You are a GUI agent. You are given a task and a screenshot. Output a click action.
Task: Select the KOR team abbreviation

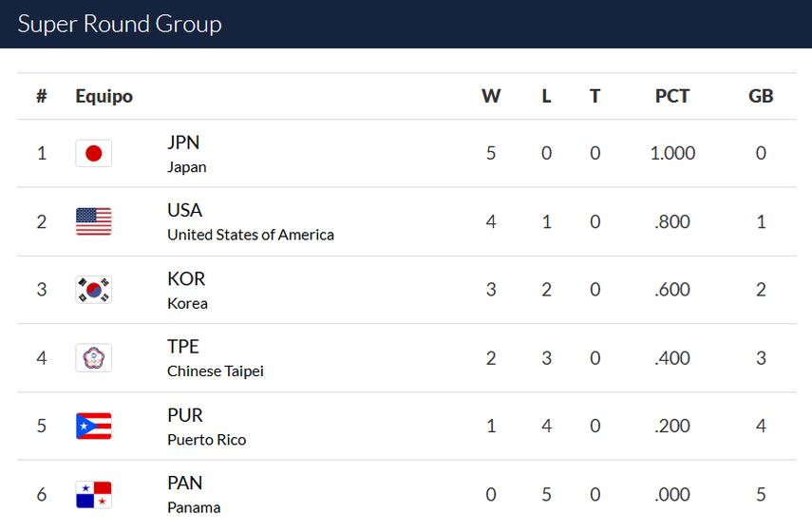click(x=186, y=278)
